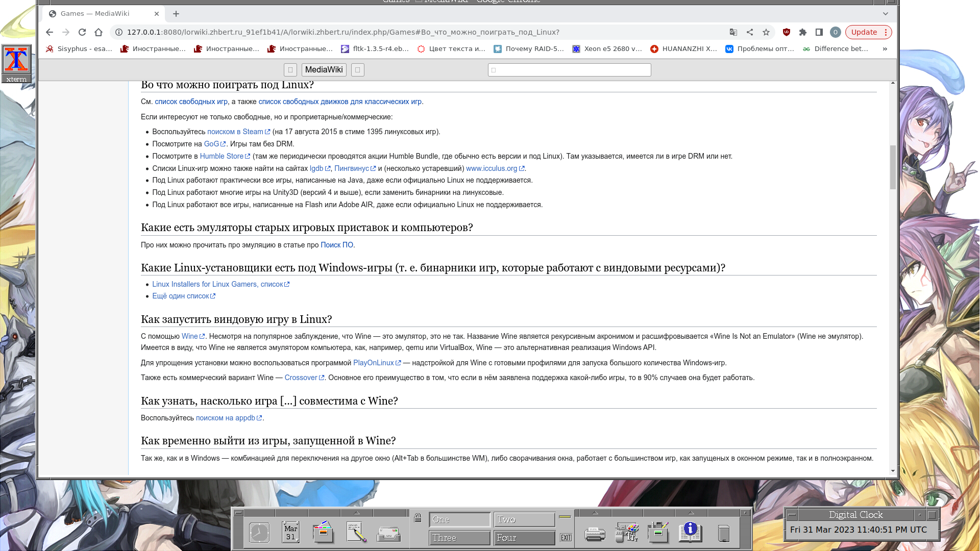
Task: Open Difference bet... bookmark
Action: point(836,49)
